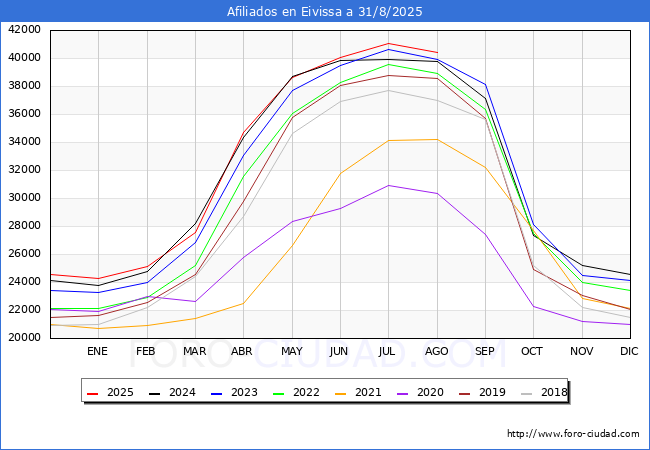650x450 pixels.
Task: Click the '2019' legend label
Action: pyautogui.click(x=492, y=392)
